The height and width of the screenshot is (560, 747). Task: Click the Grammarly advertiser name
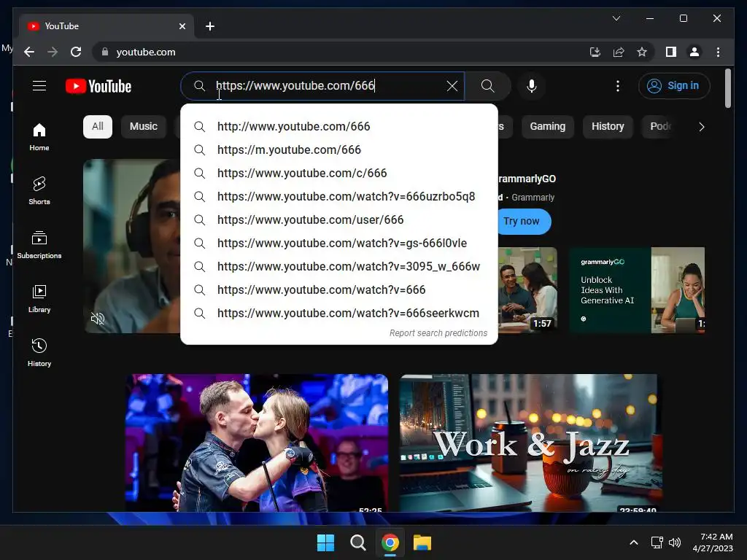533,197
